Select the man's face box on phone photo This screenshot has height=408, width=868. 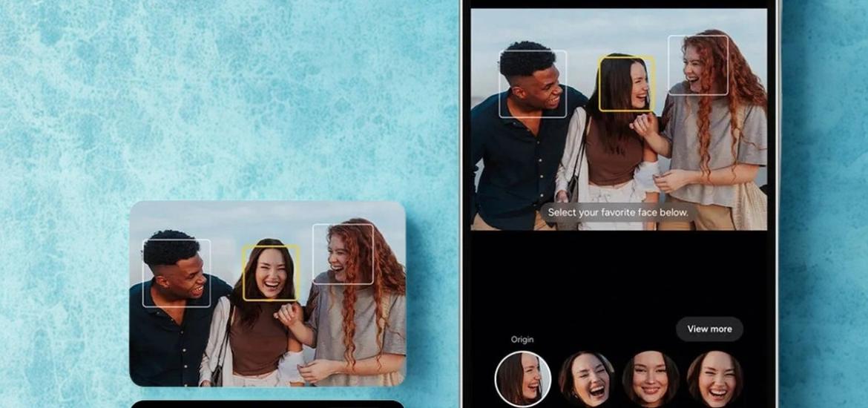point(533,84)
